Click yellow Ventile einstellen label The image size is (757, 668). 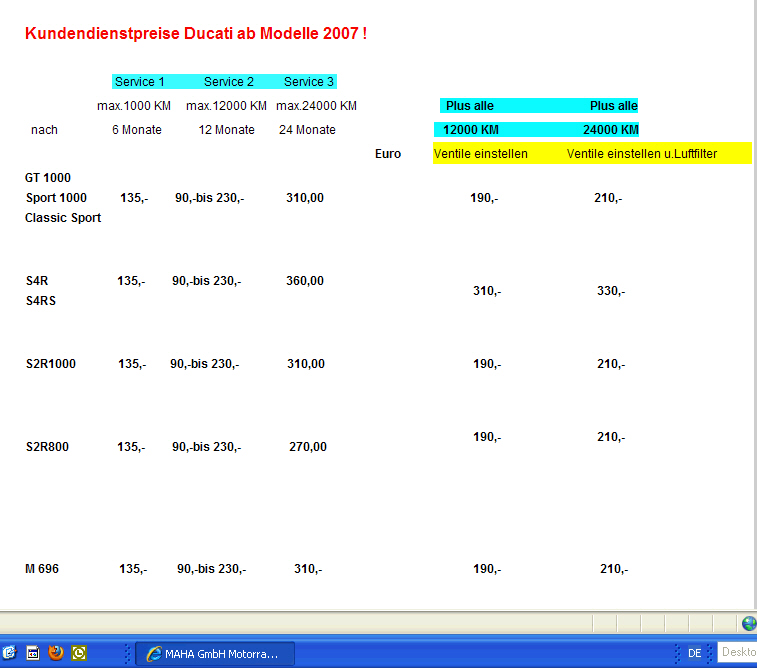tap(480, 154)
